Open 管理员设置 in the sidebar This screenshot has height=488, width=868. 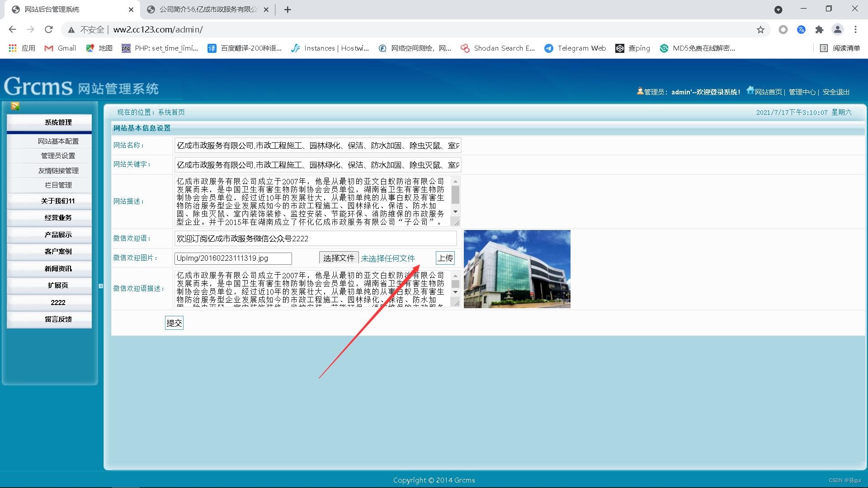[58, 156]
